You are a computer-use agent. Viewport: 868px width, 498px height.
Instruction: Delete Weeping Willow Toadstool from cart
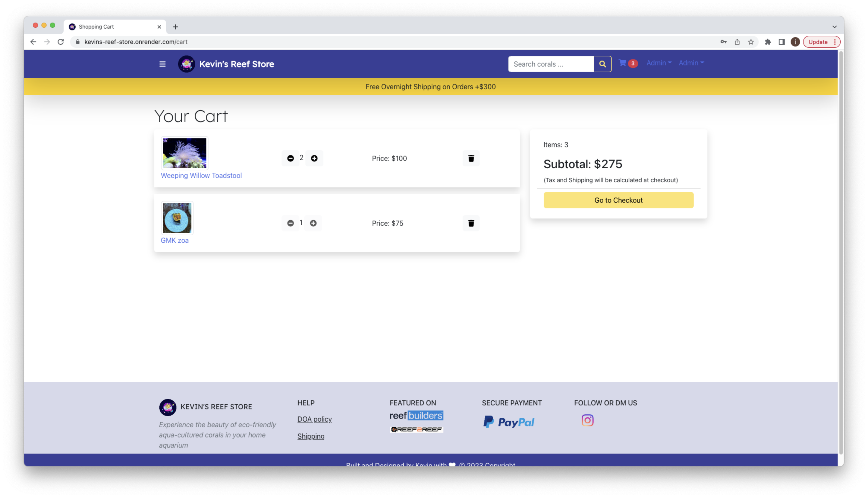pos(471,158)
